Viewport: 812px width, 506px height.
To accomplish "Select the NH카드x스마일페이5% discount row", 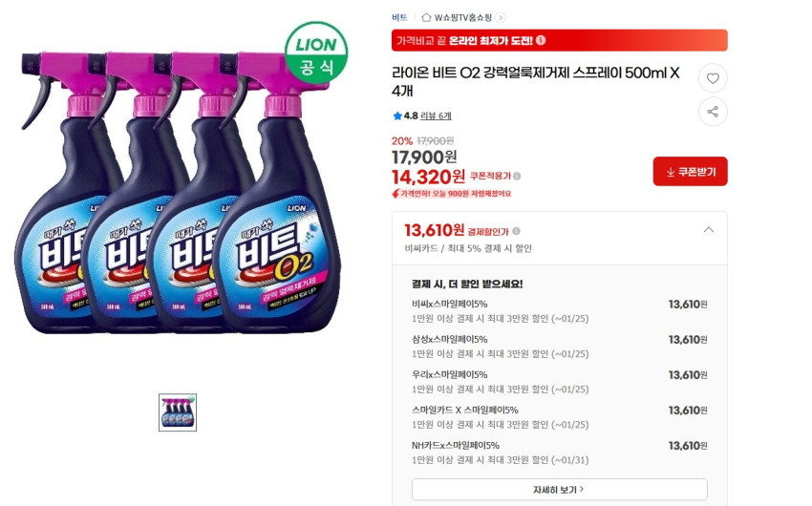I will tap(559, 453).
